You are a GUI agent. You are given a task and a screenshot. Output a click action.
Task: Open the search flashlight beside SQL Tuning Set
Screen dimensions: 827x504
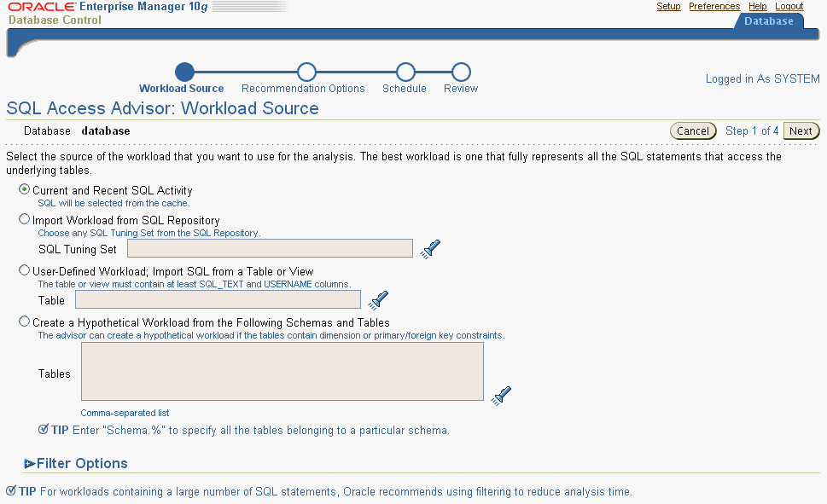pyautogui.click(x=430, y=247)
